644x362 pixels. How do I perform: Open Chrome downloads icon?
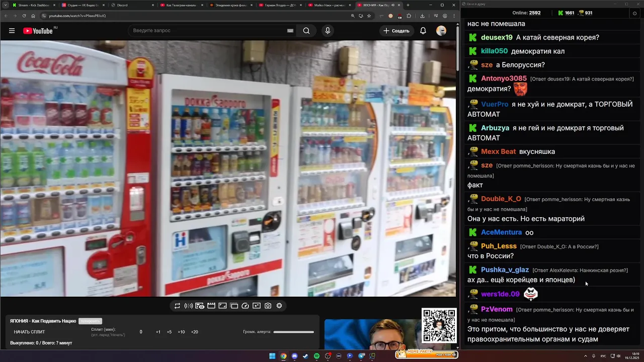[422, 16]
